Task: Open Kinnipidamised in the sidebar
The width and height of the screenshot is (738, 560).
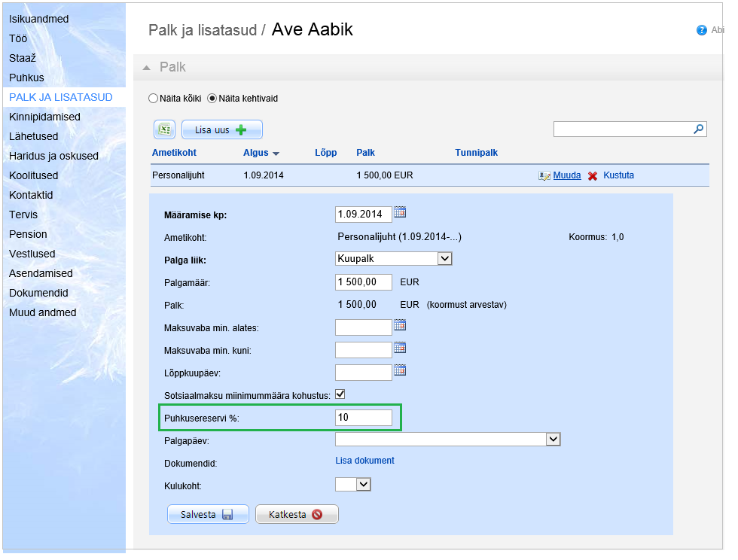Action: 44,117
